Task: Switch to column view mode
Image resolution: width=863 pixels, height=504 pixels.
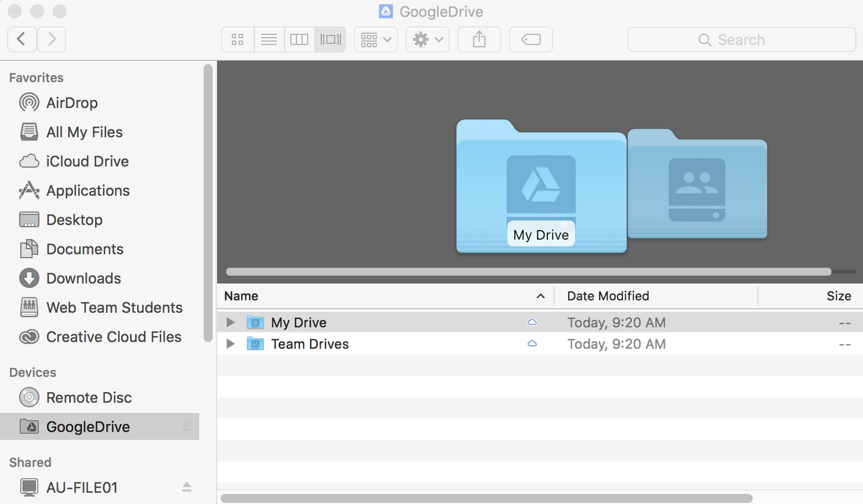Action: (299, 39)
